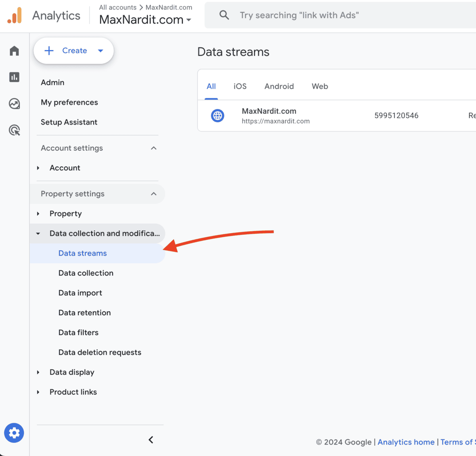Open Setup Assistant
Image resolution: width=476 pixels, height=456 pixels.
point(69,122)
